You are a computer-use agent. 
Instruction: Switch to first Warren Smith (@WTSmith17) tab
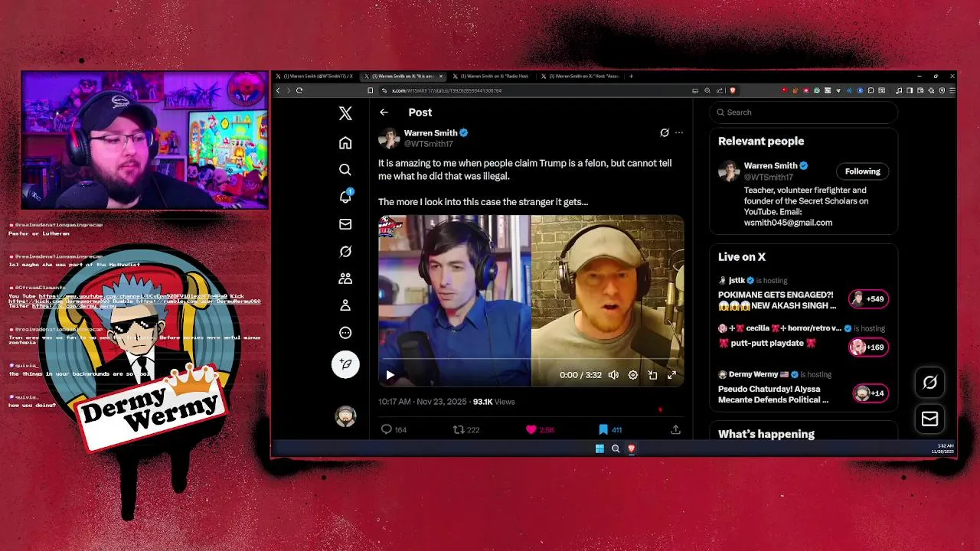click(x=316, y=77)
